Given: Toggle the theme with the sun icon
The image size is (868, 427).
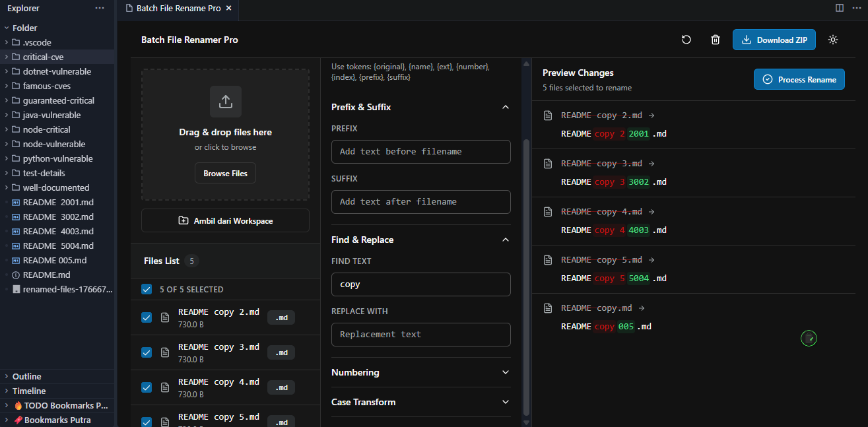Looking at the screenshot, I should [x=833, y=40].
